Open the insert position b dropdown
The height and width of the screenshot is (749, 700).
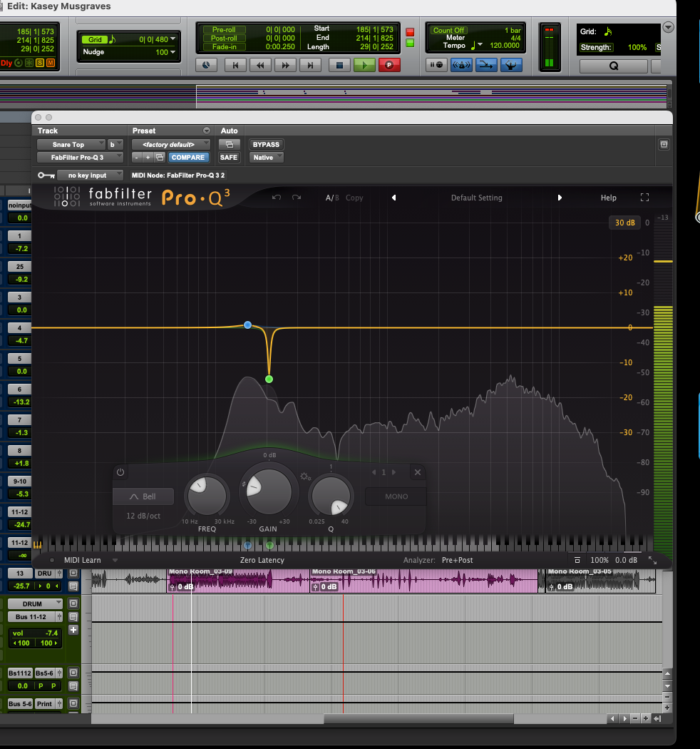pyautogui.click(x=115, y=144)
